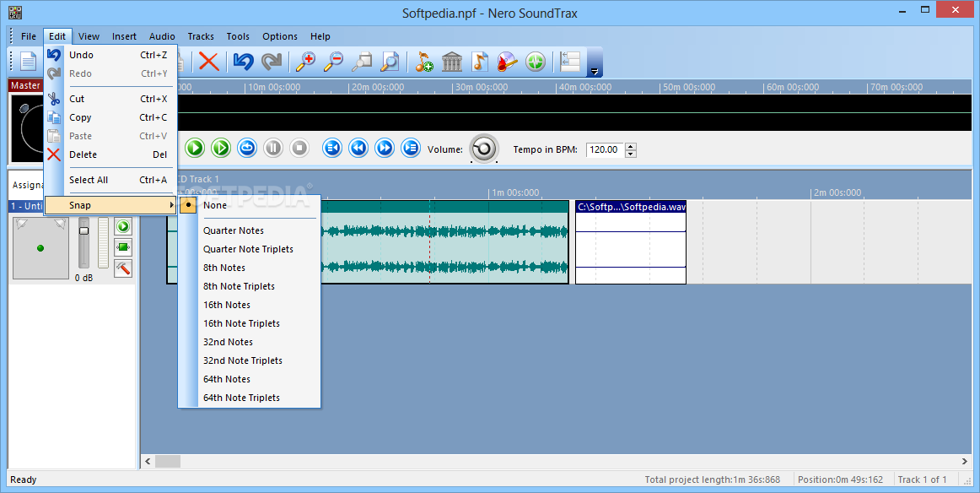Set snap to Quarter Note Triplets
The image size is (980, 493).
click(250, 249)
